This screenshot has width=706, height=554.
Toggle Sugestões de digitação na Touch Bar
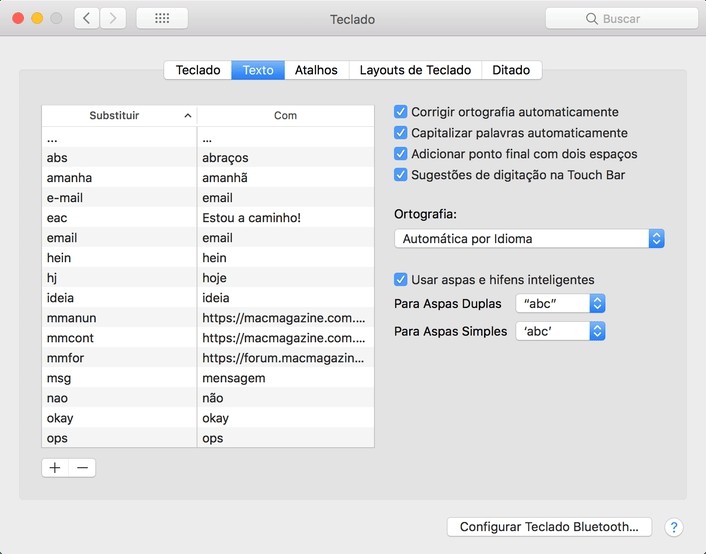pos(401,175)
